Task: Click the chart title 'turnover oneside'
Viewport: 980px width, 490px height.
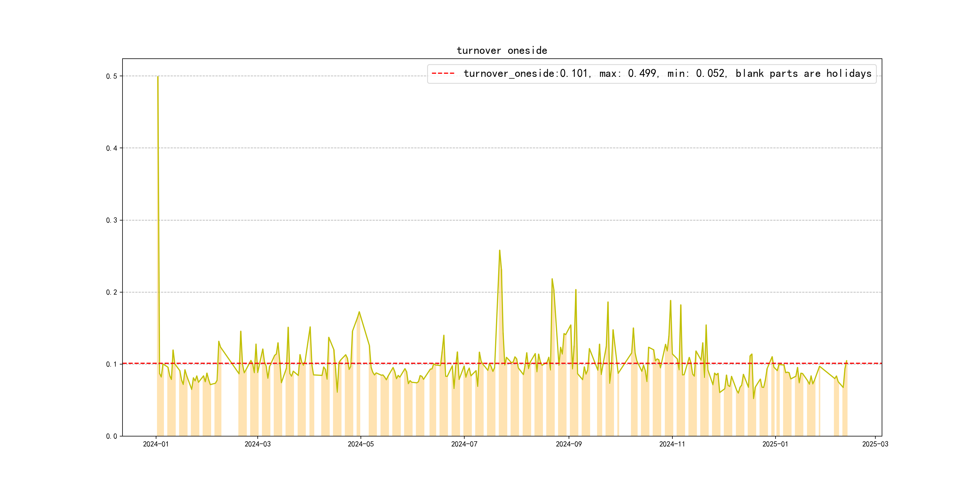Action: coord(501,51)
